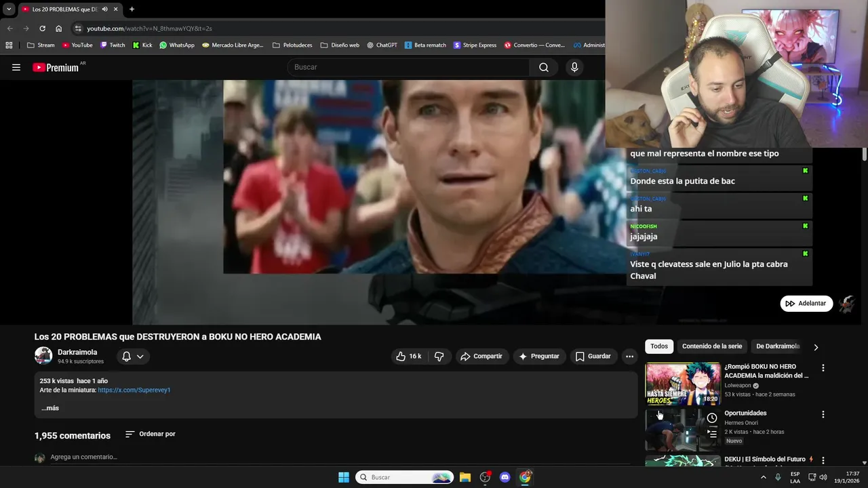Open the WhatsApp bookmark
This screenshot has width=868, height=488.
[x=177, y=45]
